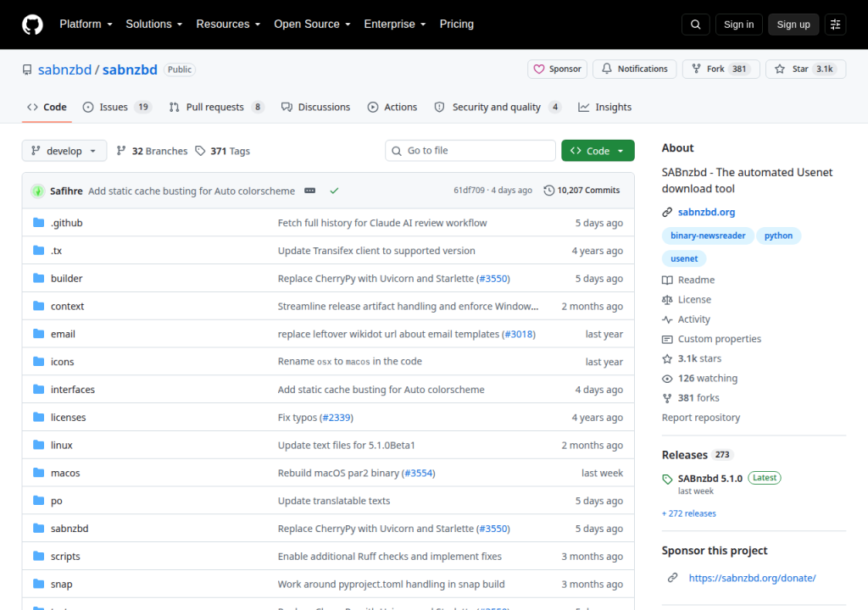Viewport: 868px width, 610px height.
Task: Open the Insights tab
Action: [604, 107]
